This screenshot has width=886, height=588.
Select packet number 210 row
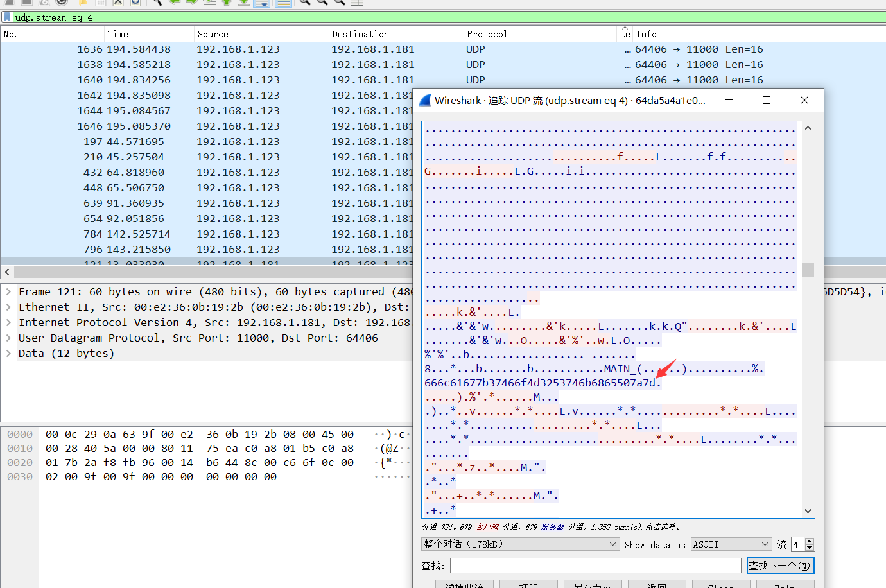[207, 157]
